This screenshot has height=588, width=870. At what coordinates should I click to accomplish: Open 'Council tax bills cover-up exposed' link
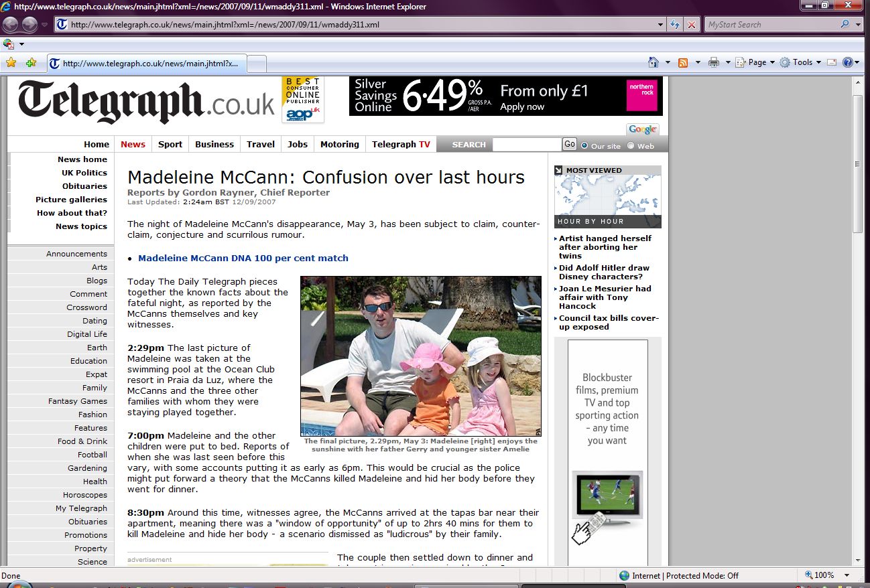(x=609, y=322)
